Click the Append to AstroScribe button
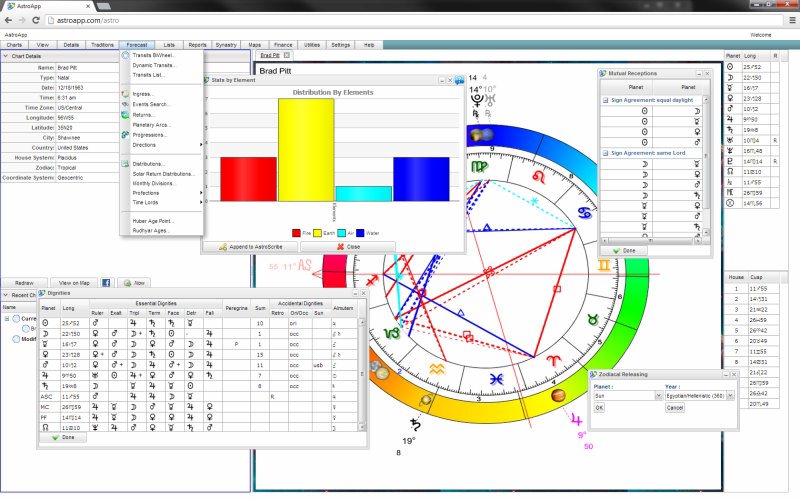 coord(242,245)
